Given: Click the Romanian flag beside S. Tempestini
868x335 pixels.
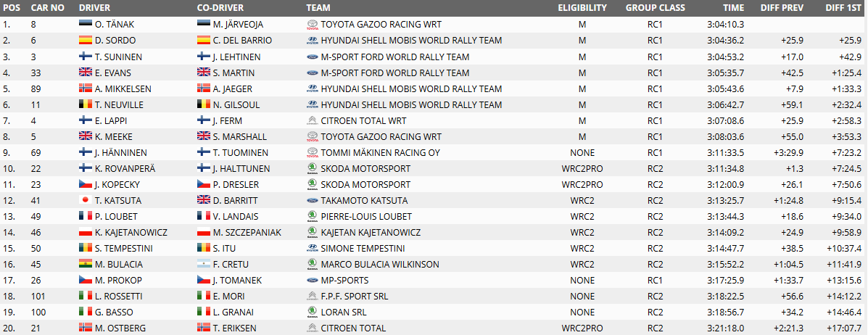Looking at the screenshot, I should click(x=84, y=249).
